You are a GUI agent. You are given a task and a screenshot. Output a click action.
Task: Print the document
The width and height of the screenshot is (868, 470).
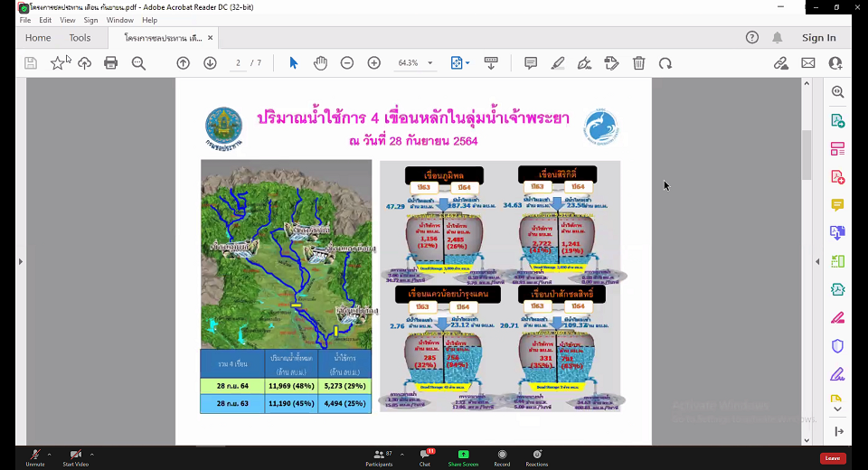tap(110, 63)
